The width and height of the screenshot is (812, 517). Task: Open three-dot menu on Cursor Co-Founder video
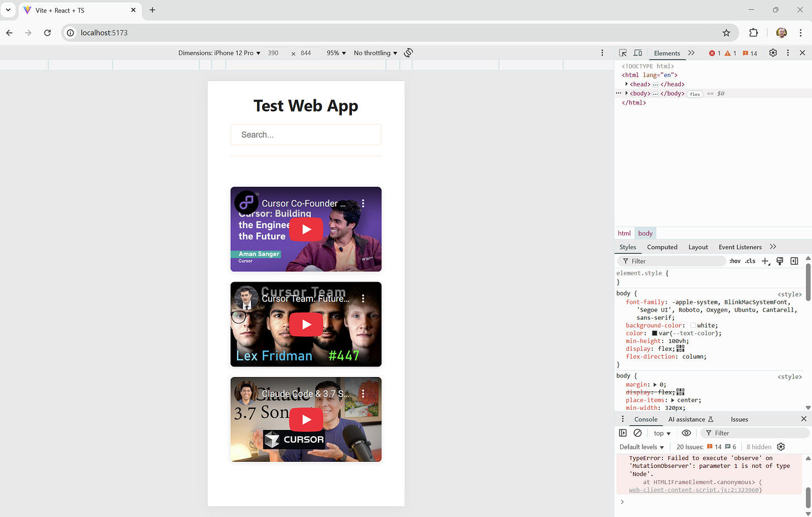coord(363,204)
